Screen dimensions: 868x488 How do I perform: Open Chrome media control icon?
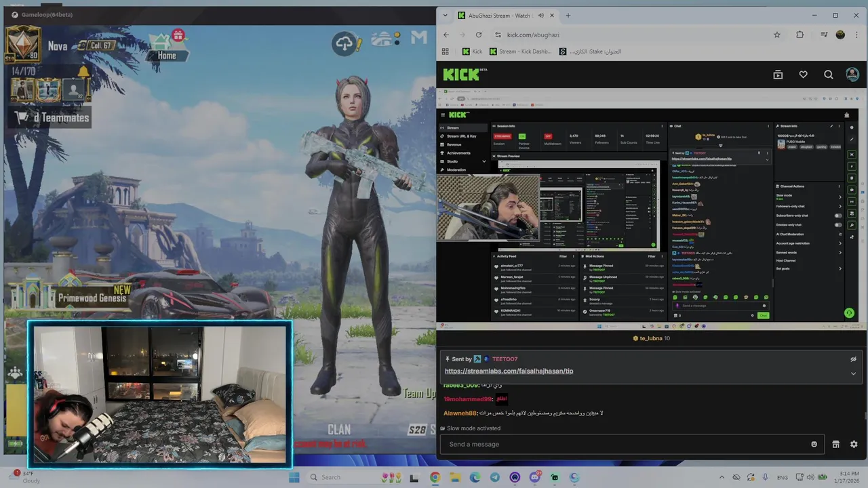pos(823,35)
